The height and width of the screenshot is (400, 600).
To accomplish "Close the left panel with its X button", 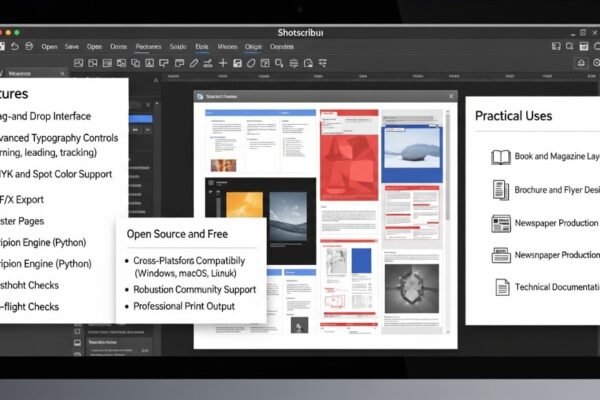I will pyautogui.click(x=148, y=104).
